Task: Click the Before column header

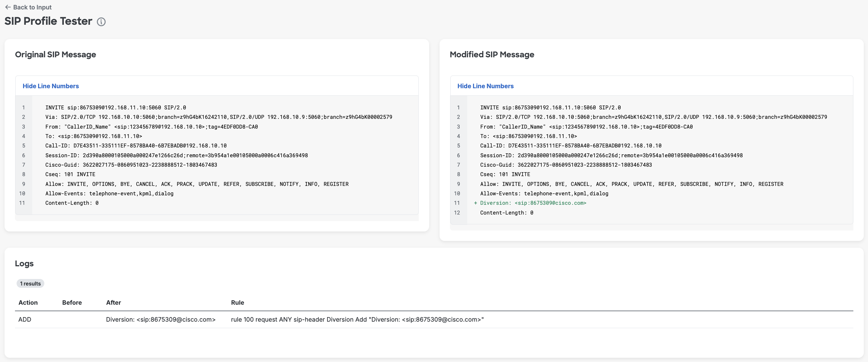Action: [x=72, y=302]
